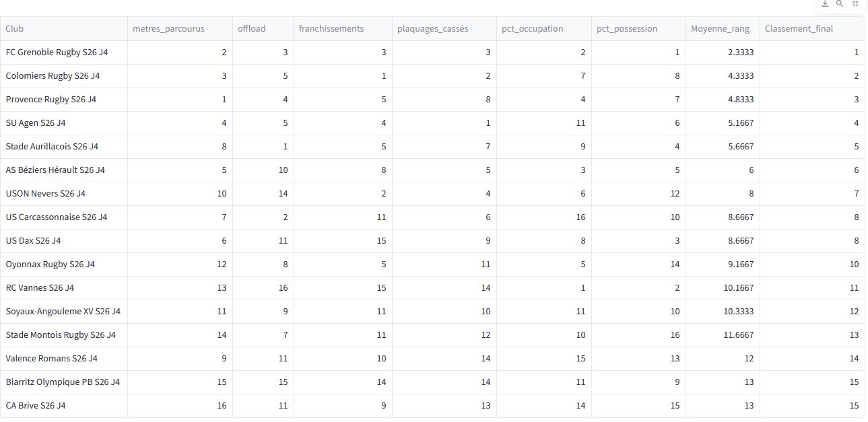Viewport: 868px width, 422px height.
Task: Exit fullscreen view of the table
Action: click(855, 4)
